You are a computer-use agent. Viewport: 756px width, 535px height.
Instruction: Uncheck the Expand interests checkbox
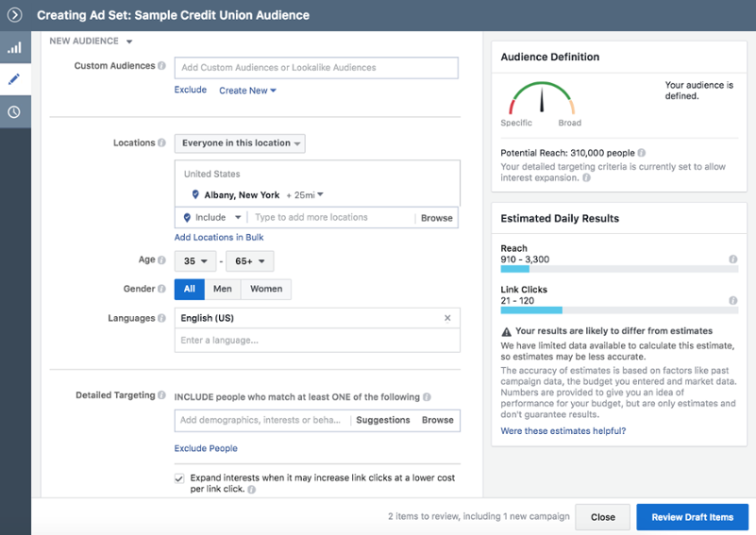click(179, 478)
